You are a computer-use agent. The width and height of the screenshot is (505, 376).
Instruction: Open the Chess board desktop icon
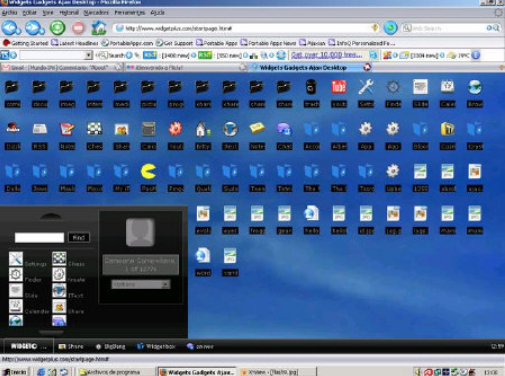(x=94, y=129)
